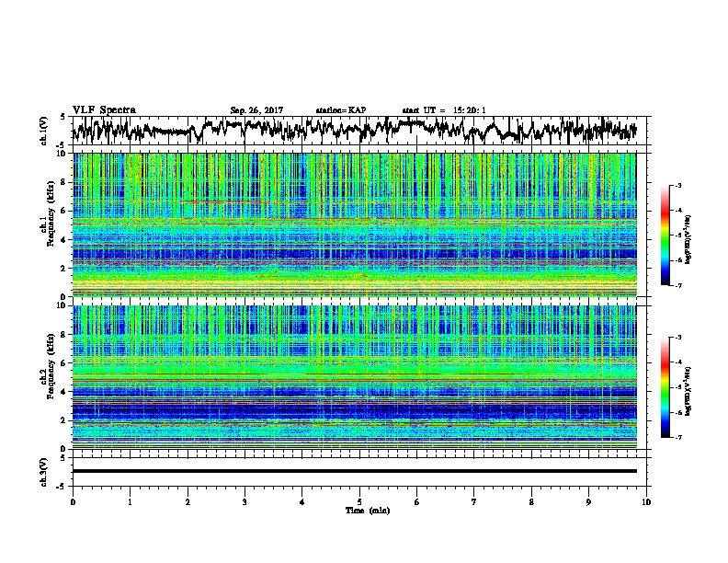728x563 pixels.
Task: Click the time axis tick label "4"
Action: point(302,502)
